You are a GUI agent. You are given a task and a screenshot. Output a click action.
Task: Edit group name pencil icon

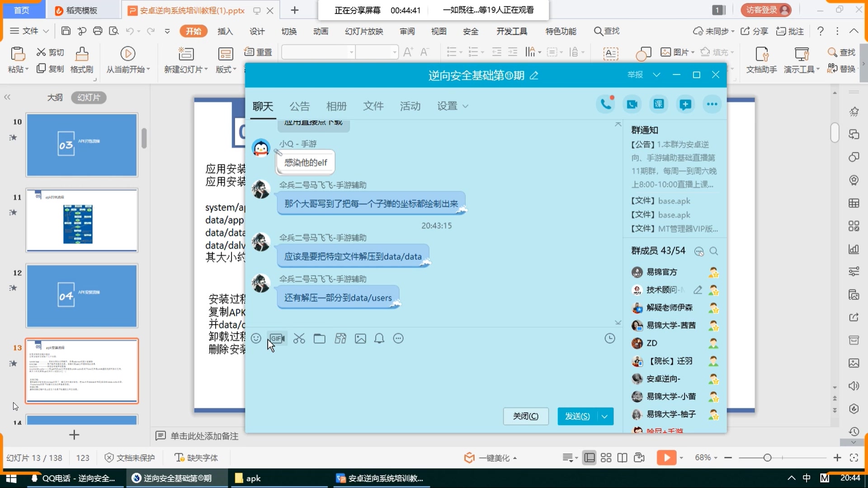point(534,75)
